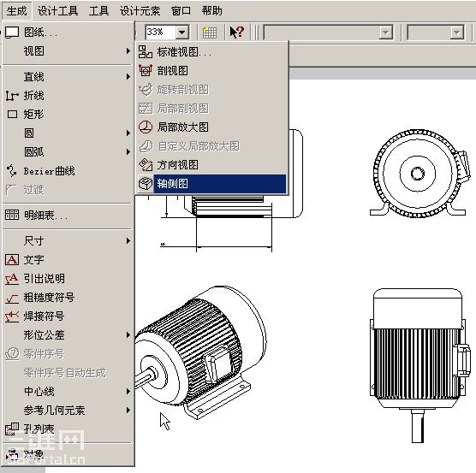Expand the 圆弧 submenu
476x473 pixels.
coord(128,152)
